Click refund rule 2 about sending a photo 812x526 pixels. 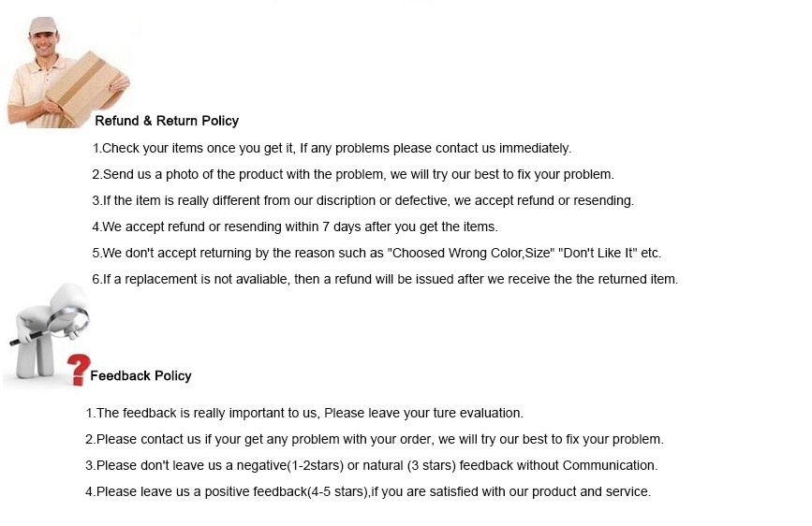(x=353, y=174)
